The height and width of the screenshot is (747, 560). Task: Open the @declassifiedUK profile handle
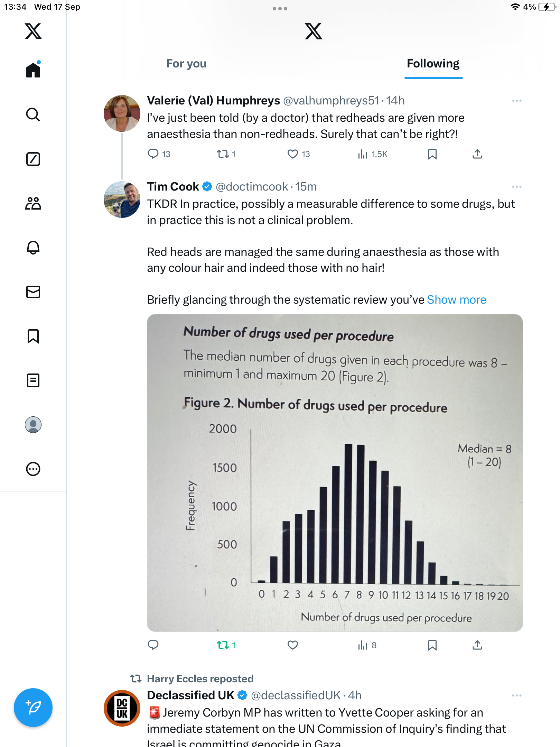296,695
